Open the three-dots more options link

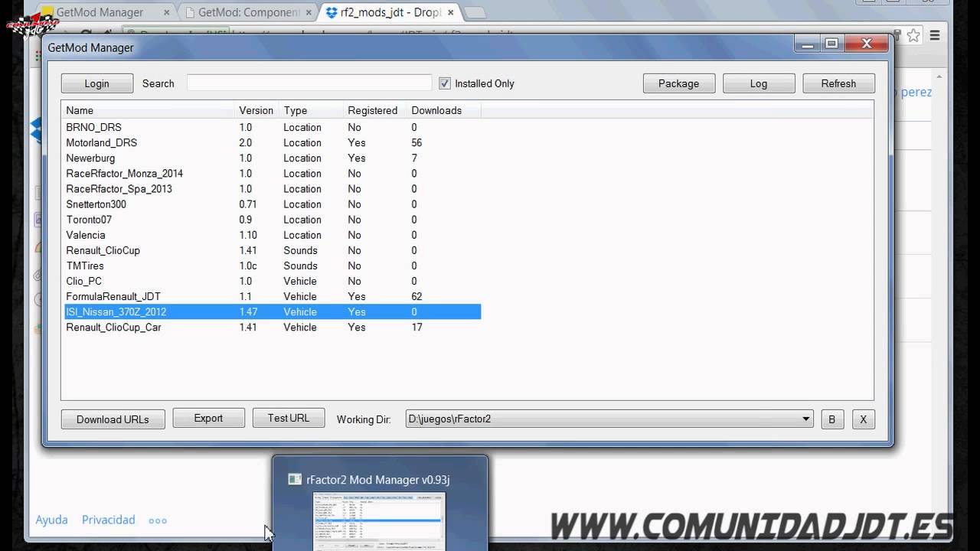point(158,520)
